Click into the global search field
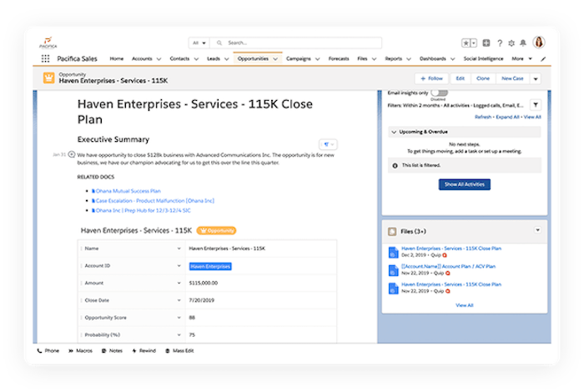The height and width of the screenshot is (392, 584). click(x=275, y=43)
